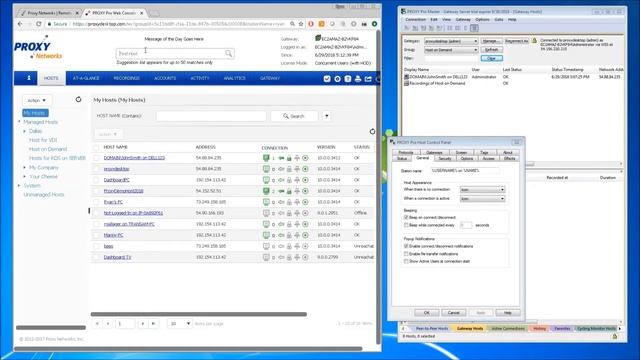Click the Station name field in Host Control Panel
This screenshot has height=360, width=640.
(464, 171)
